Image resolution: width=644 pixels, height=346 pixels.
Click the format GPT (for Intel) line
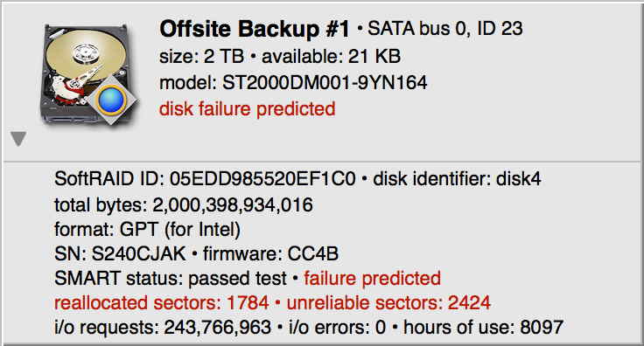pos(147,229)
